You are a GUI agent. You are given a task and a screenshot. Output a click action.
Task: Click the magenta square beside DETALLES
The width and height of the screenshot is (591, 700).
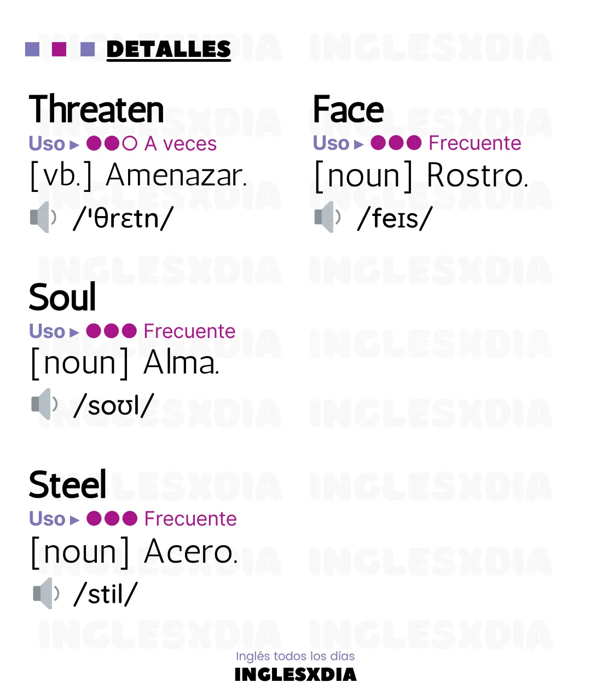coord(59,49)
